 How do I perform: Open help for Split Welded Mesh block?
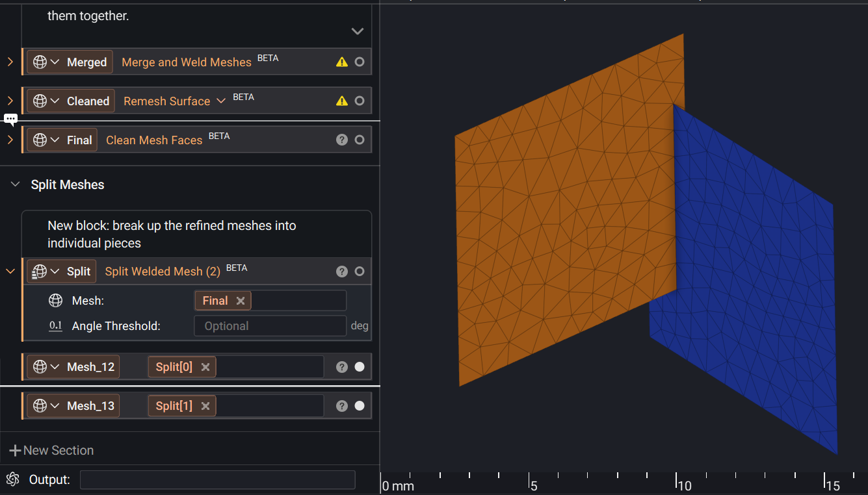342,272
